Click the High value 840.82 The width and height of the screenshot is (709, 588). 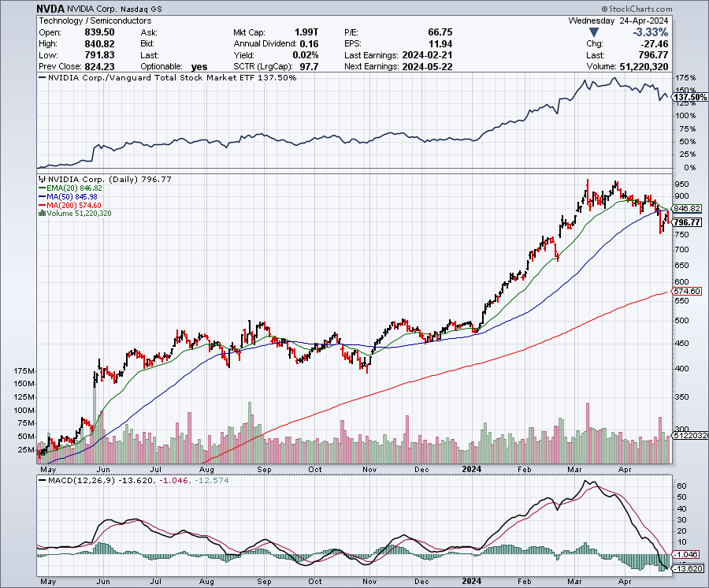tap(99, 44)
